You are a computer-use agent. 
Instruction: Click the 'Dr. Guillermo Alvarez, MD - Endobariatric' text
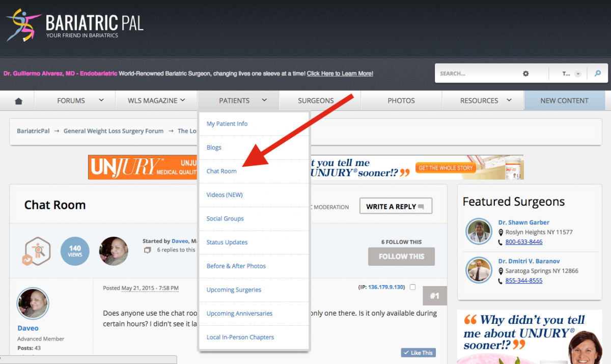(61, 73)
